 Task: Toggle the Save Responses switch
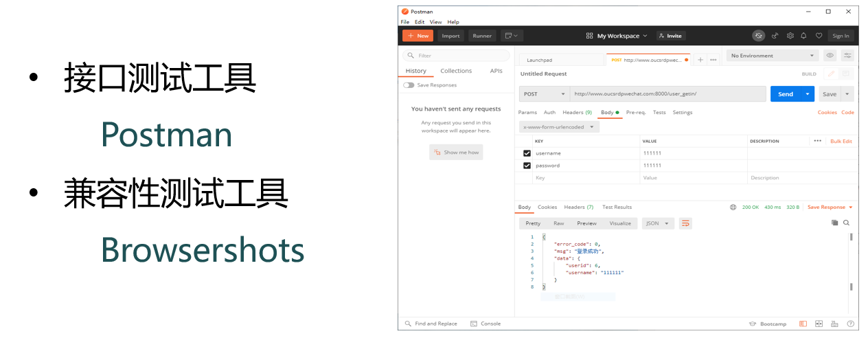pyautogui.click(x=409, y=85)
